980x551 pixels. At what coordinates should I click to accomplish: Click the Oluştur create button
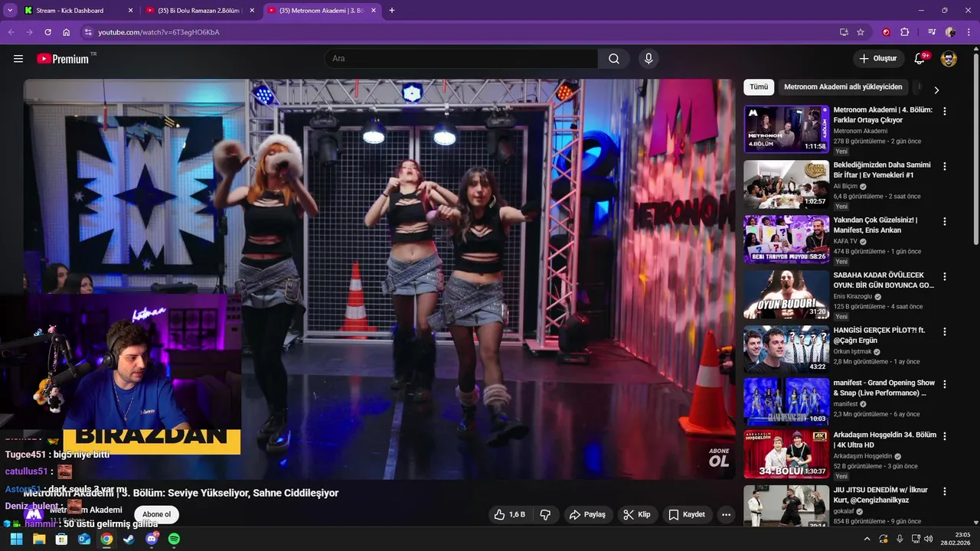coord(879,59)
